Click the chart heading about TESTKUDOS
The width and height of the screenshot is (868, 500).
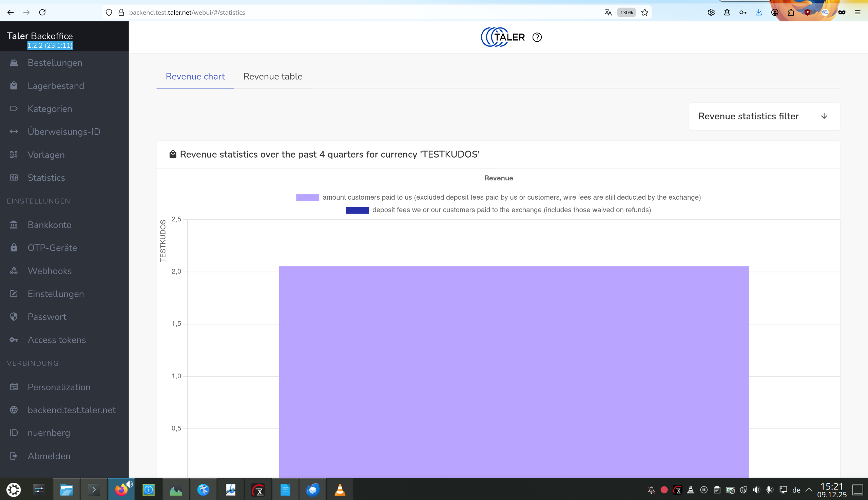click(x=330, y=154)
